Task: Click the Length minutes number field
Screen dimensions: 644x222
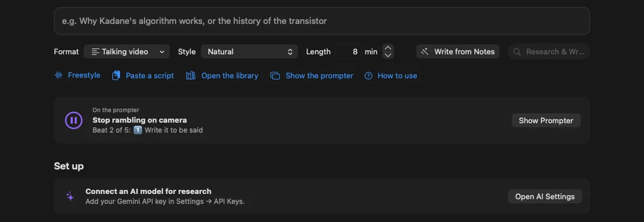Action: tap(348, 51)
